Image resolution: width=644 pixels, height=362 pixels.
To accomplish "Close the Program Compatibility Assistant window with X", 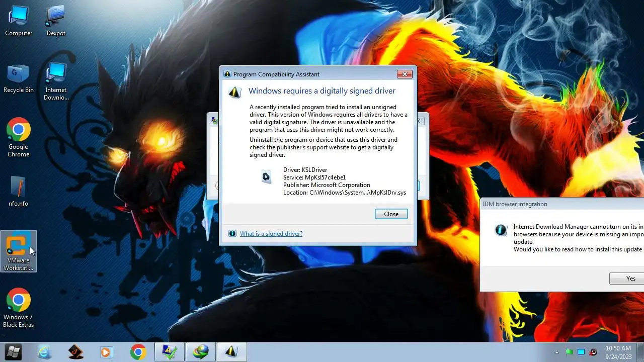I will click(405, 74).
